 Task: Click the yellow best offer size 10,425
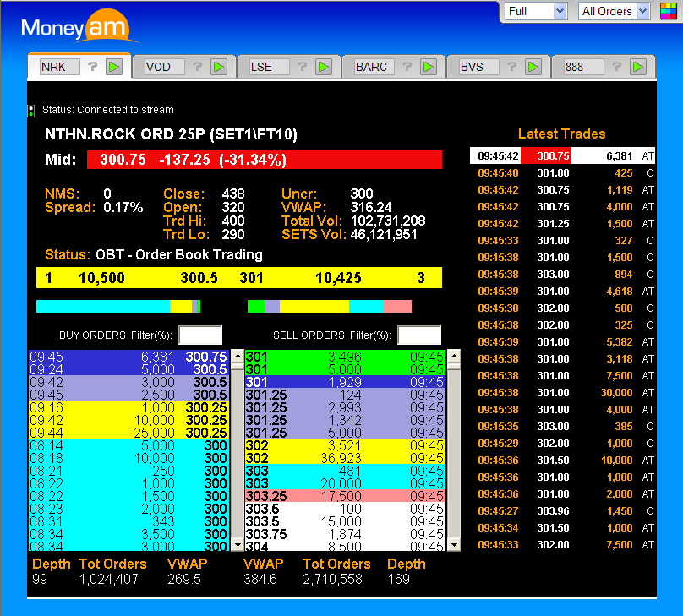[x=338, y=278]
